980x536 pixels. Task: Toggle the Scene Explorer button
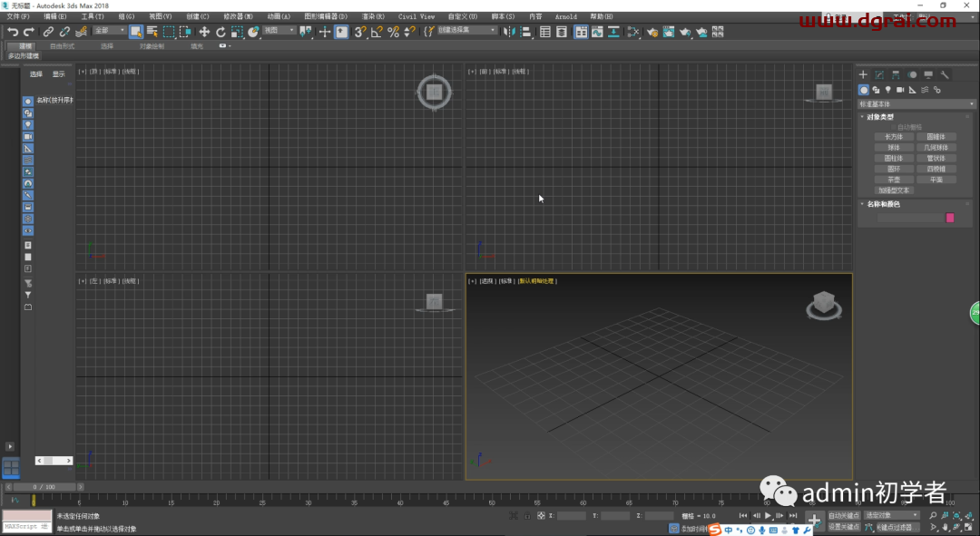tap(545, 31)
